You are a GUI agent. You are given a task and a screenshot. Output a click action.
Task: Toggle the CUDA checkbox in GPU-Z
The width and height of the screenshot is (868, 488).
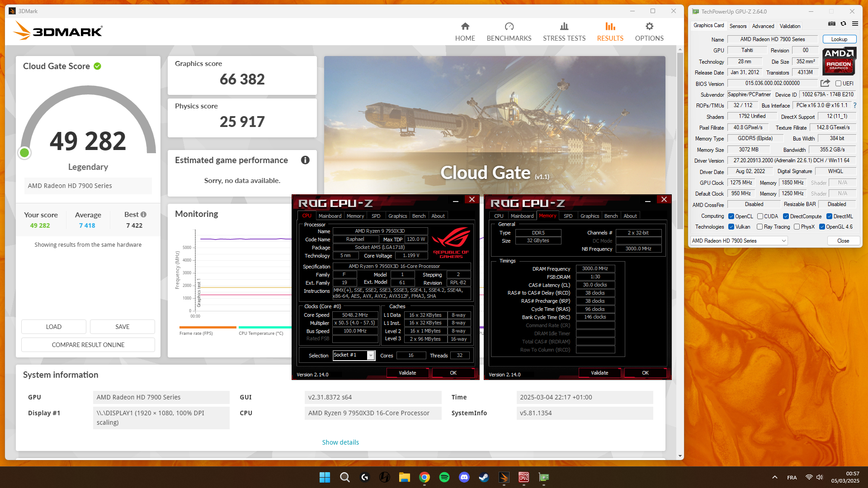[x=760, y=216]
